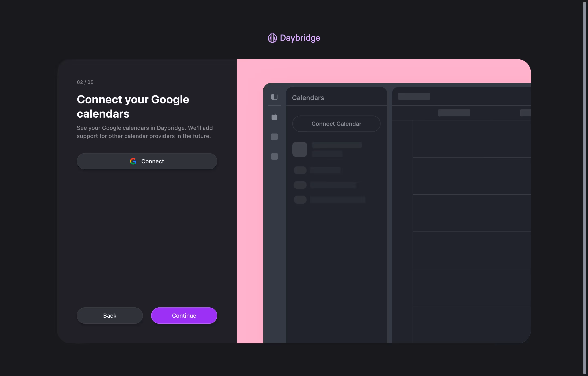Click the bottom icon in the sidebar rail
The image size is (588, 376).
pyautogui.click(x=274, y=156)
